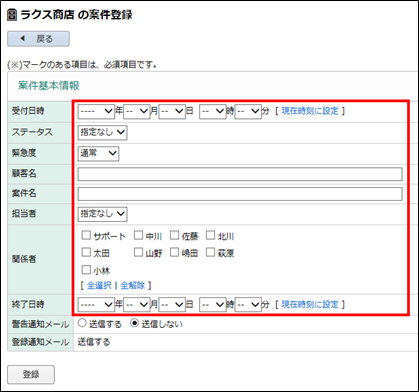Open the 受付日時 minute dropdown
The height and width of the screenshot is (392, 419).
point(248,111)
